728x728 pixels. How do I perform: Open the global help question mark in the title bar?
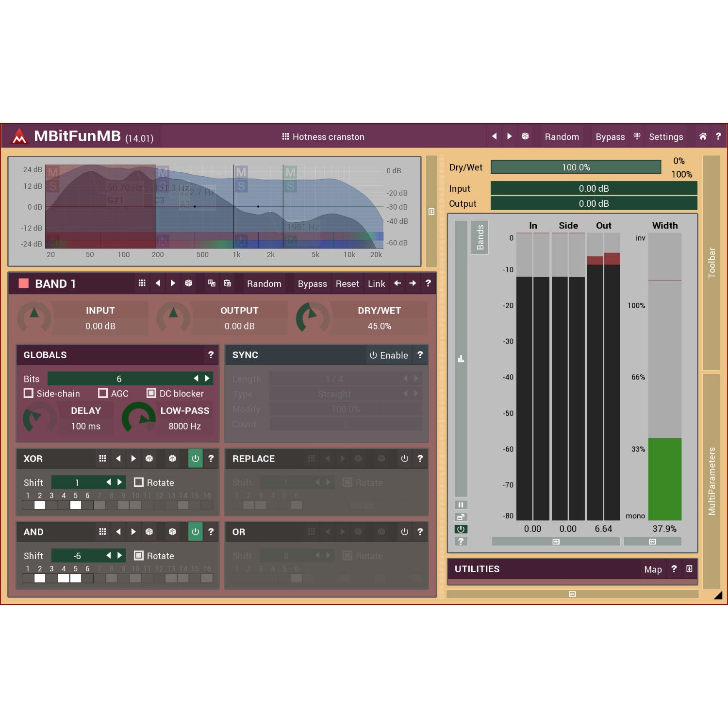[x=718, y=136]
